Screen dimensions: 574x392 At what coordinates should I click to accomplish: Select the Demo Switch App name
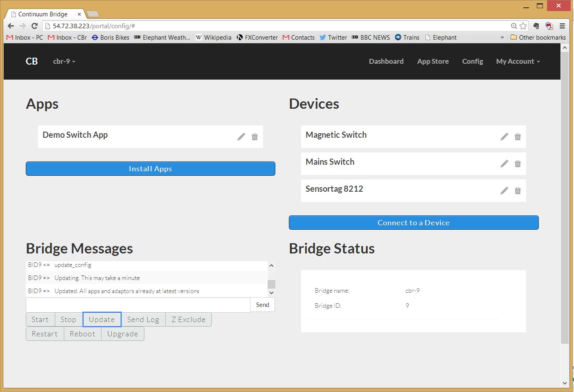coord(75,135)
